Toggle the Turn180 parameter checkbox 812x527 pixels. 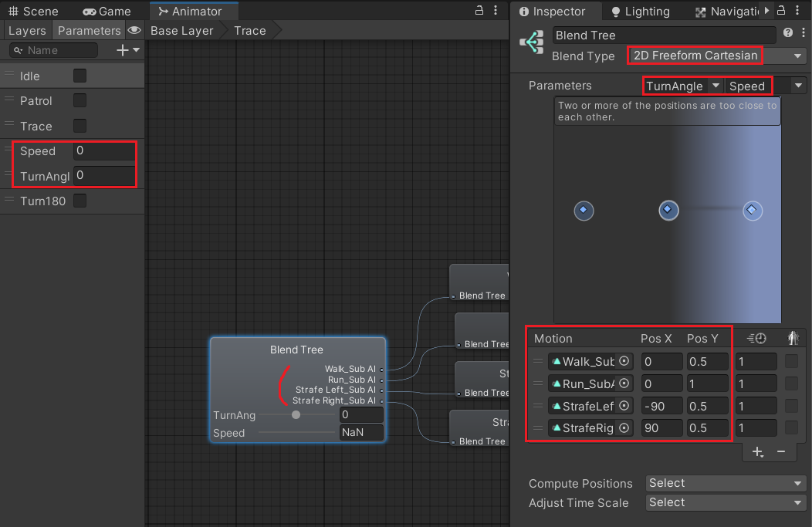tap(80, 201)
